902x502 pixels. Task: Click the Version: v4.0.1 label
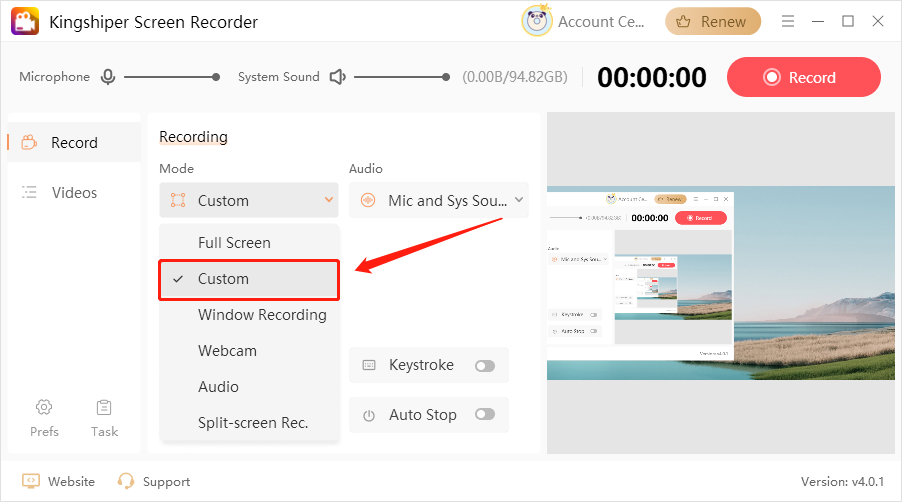click(842, 481)
